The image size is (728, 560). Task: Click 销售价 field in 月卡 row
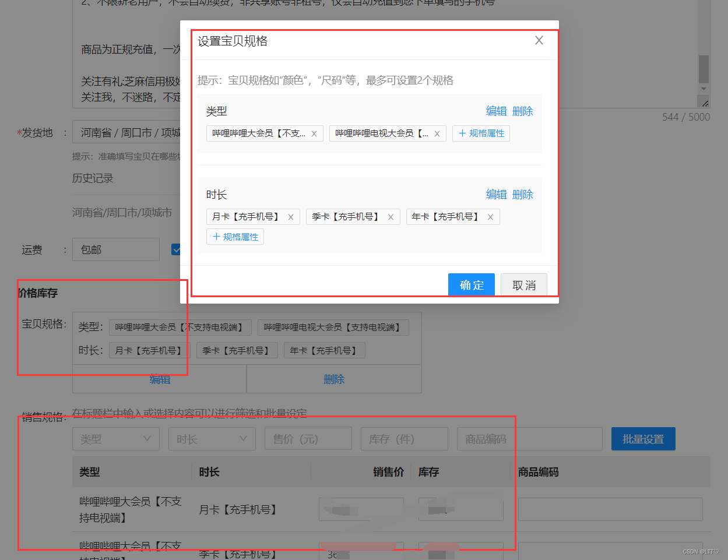(x=361, y=509)
